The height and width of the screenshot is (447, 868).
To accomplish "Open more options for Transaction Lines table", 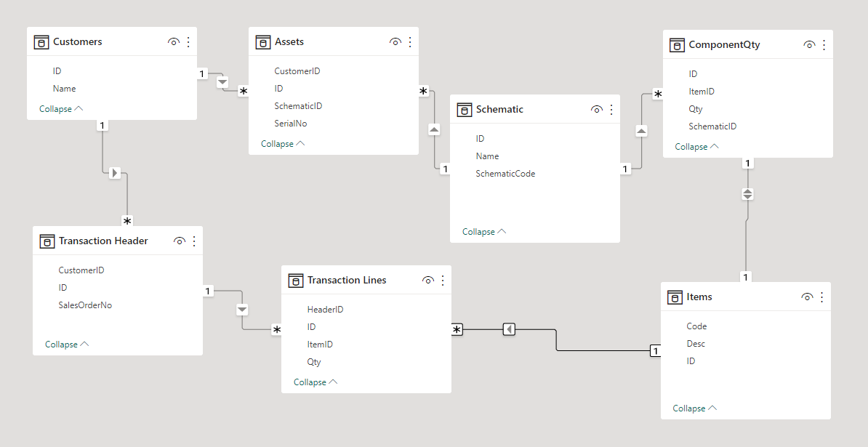I will tap(443, 281).
